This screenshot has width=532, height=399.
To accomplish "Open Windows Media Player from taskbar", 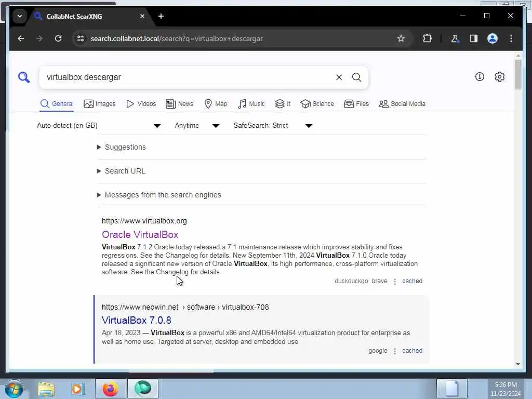I will coord(77,389).
